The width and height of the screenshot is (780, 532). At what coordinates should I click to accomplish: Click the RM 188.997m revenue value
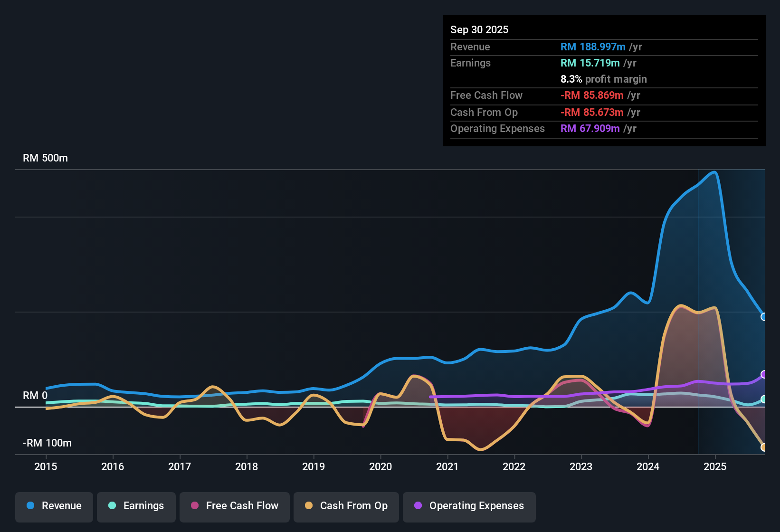(592, 47)
